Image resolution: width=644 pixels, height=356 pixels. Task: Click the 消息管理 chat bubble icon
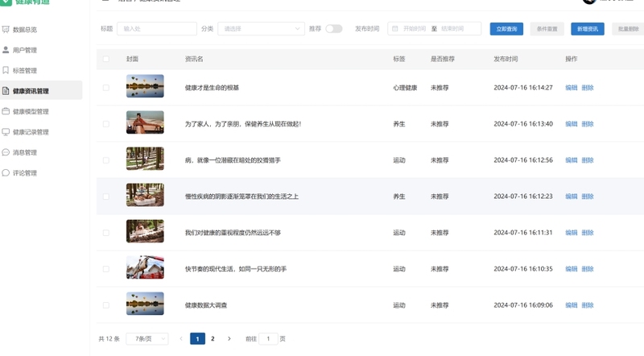point(6,152)
